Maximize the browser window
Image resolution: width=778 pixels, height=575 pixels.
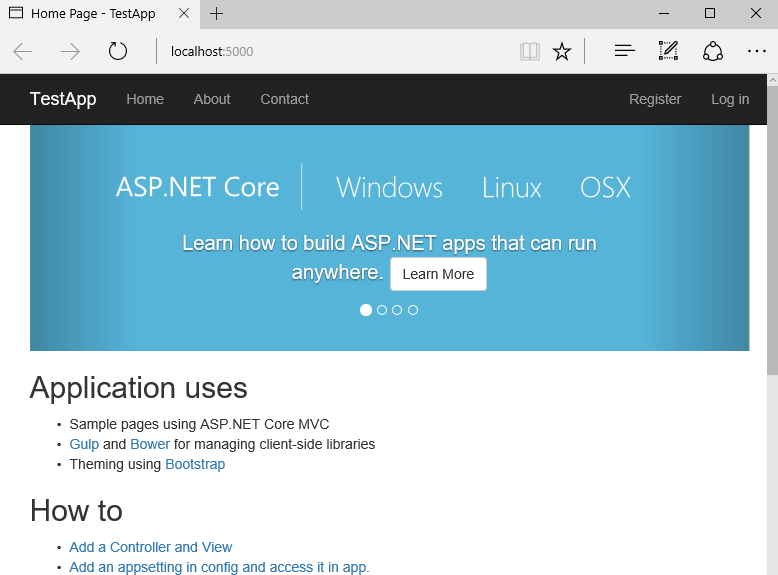710,13
